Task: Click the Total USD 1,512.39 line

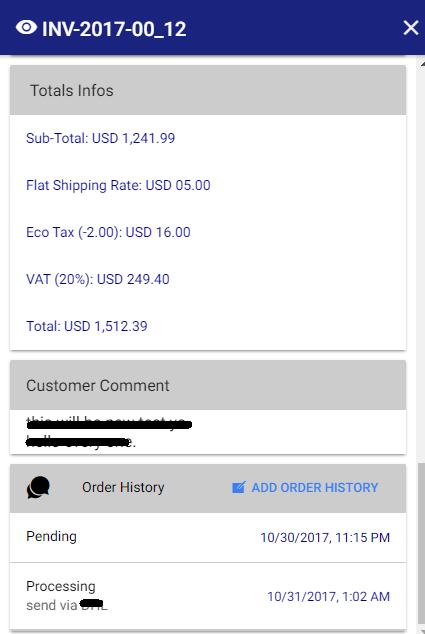Action: click(87, 326)
